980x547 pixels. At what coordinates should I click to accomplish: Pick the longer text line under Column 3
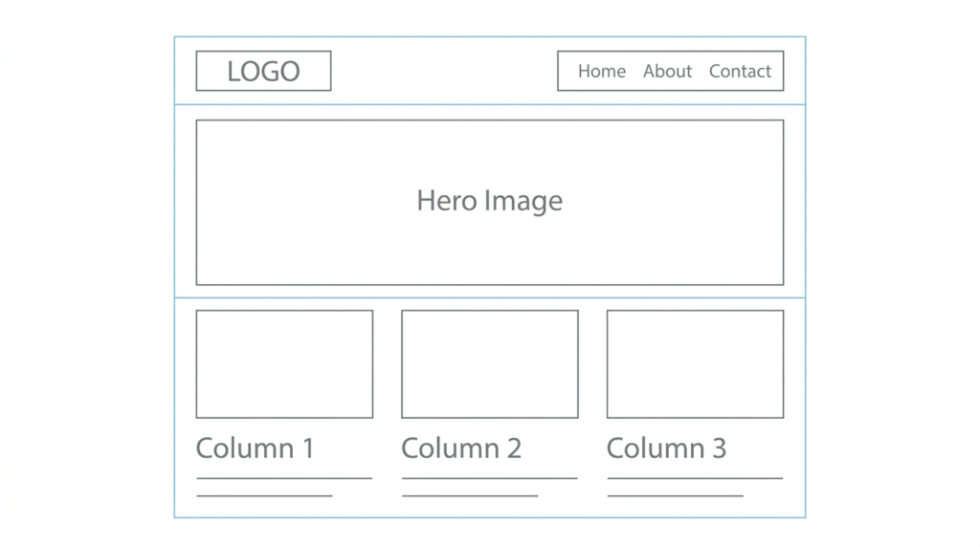695,478
